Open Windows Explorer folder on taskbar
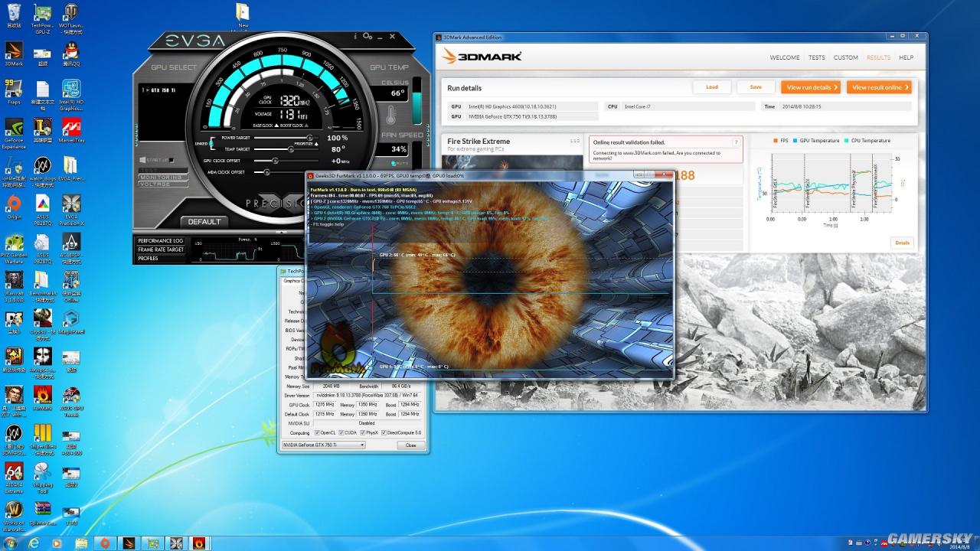This screenshot has width=980, height=551. coord(80,543)
